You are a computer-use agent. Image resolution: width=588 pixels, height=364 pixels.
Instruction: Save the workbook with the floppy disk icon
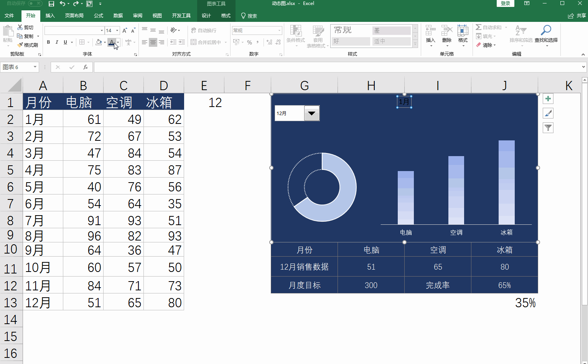(x=51, y=4)
